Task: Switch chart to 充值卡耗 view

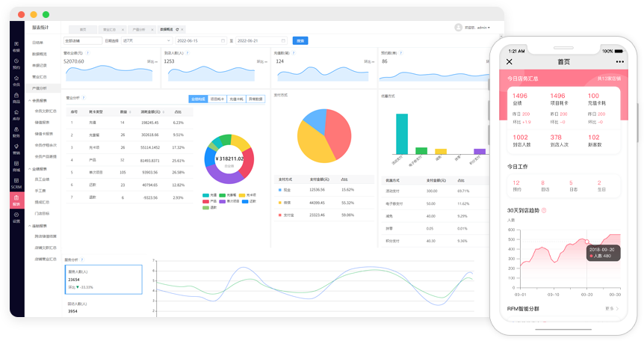Action: [236, 99]
